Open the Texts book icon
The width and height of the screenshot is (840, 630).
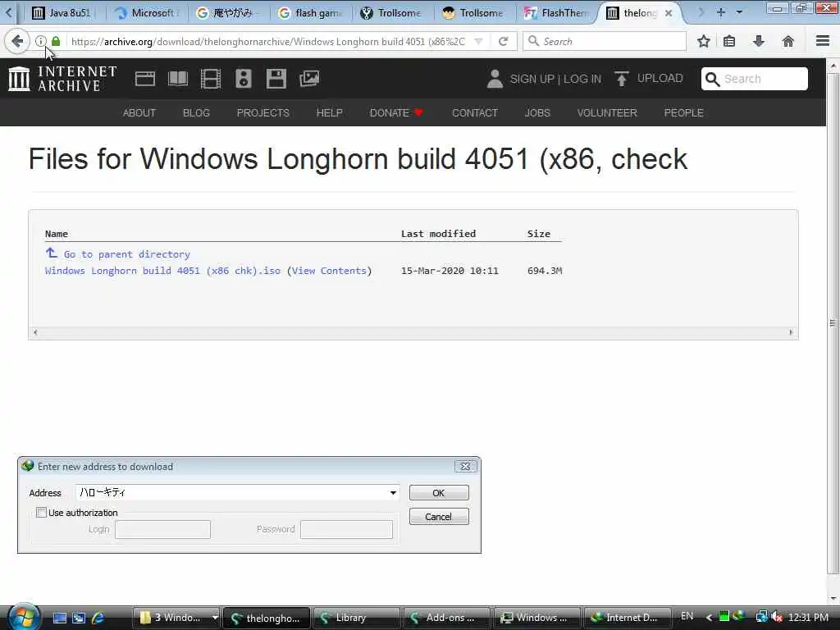pos(178,79)
